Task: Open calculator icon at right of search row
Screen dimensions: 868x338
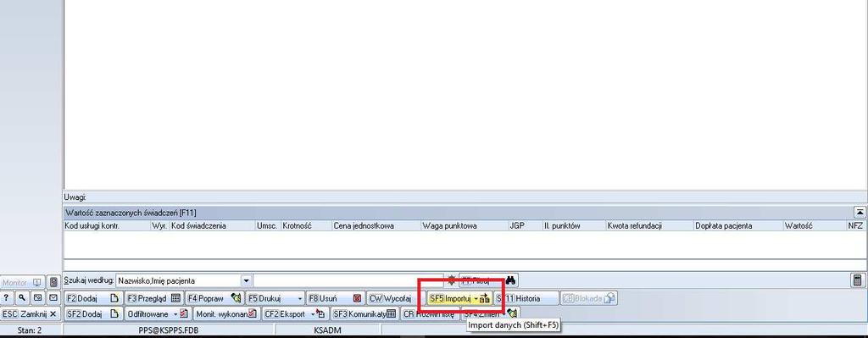Action: (858, 280)
